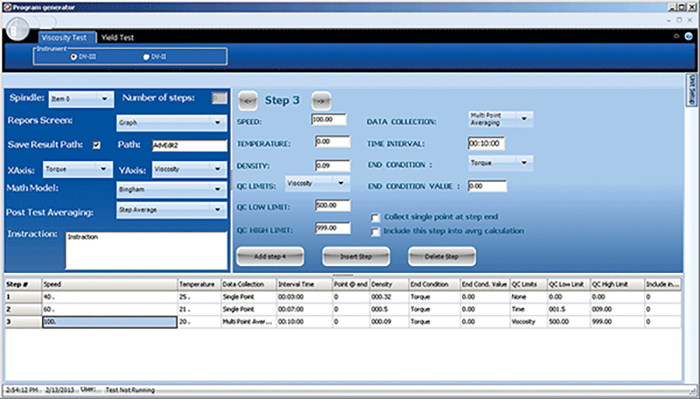
Task: Open the Data Collection dropdown
Action: (x=500, y=119)
